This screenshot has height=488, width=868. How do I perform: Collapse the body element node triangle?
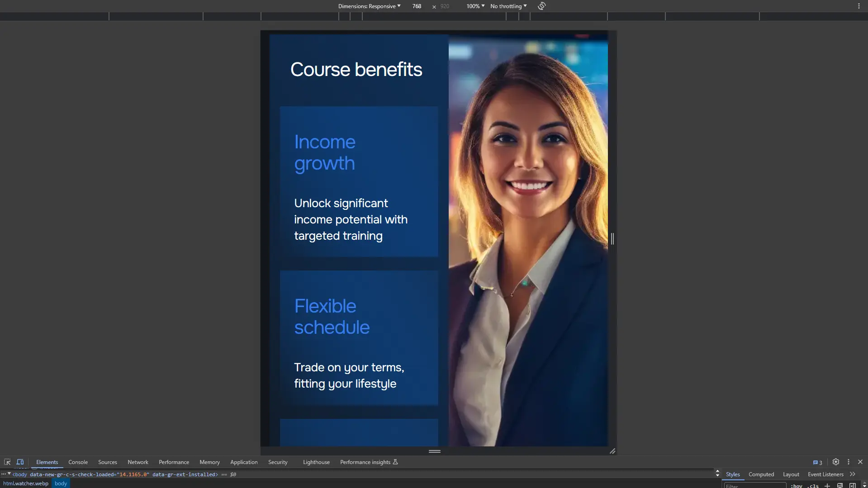point(9,474)
